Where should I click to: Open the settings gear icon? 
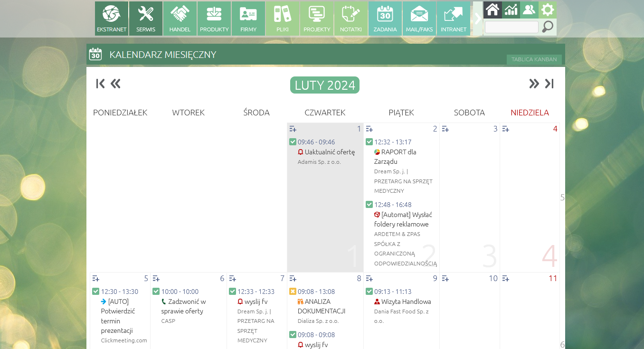click(x=548, y=9)
